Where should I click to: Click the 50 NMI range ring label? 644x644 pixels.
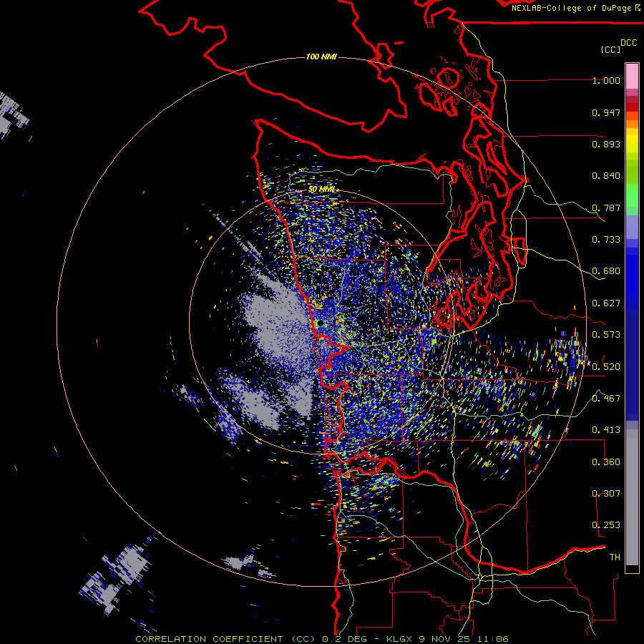pos(321,190)
